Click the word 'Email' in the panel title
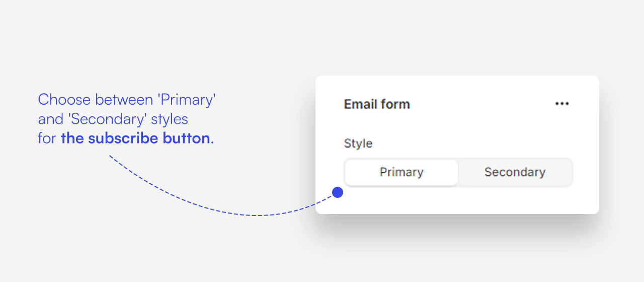The height and width of the screenshot is (282, 644). (x=362, y=104)
